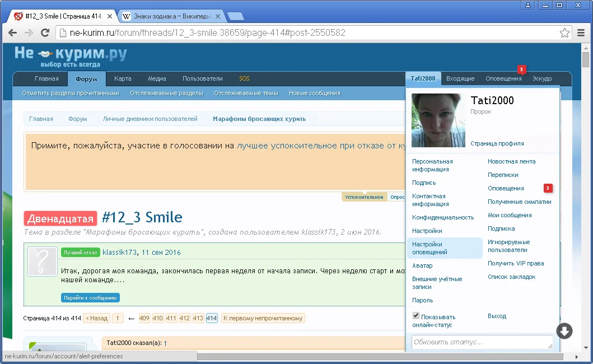Image resolution: width=593 pixels, height=364 pixels.
Task: Click the klassik173 username link
Action: pyautogui.click(x=119, y=253)
